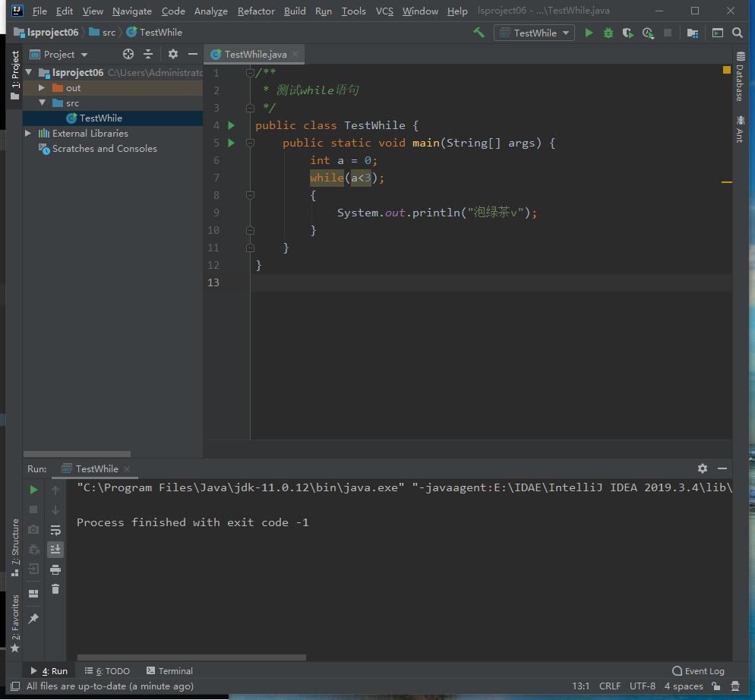Rerun TestWhile in the Run panel
The image size is (755, 700).
(x=33, y=490)
